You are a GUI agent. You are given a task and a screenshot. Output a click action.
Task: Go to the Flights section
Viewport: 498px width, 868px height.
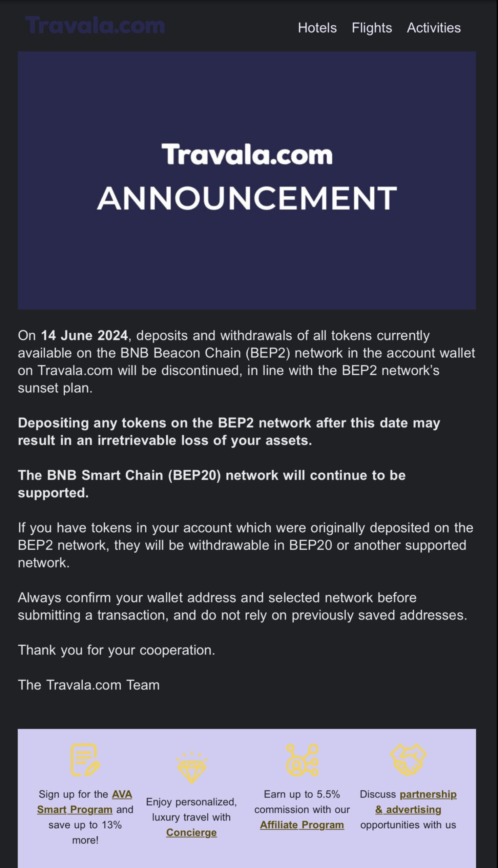tap(372, 28)
